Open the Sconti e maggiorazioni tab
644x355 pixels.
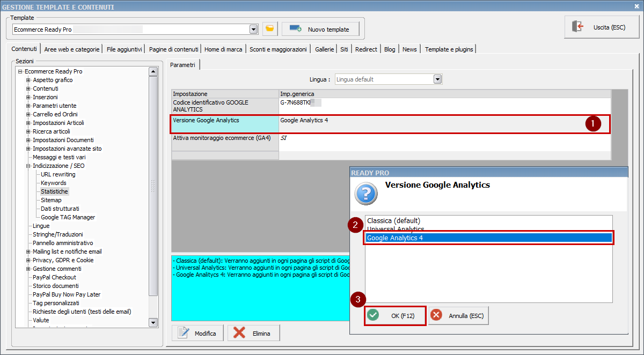point(278,49)
